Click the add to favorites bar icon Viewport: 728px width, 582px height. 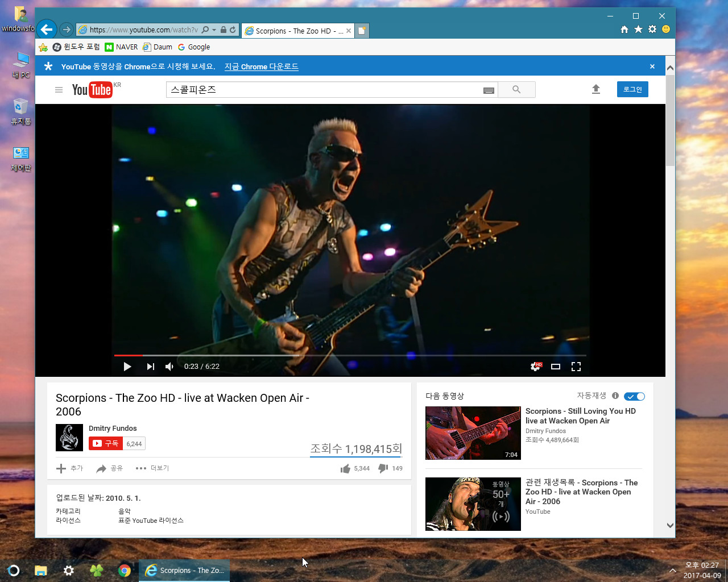click(43, 47)
